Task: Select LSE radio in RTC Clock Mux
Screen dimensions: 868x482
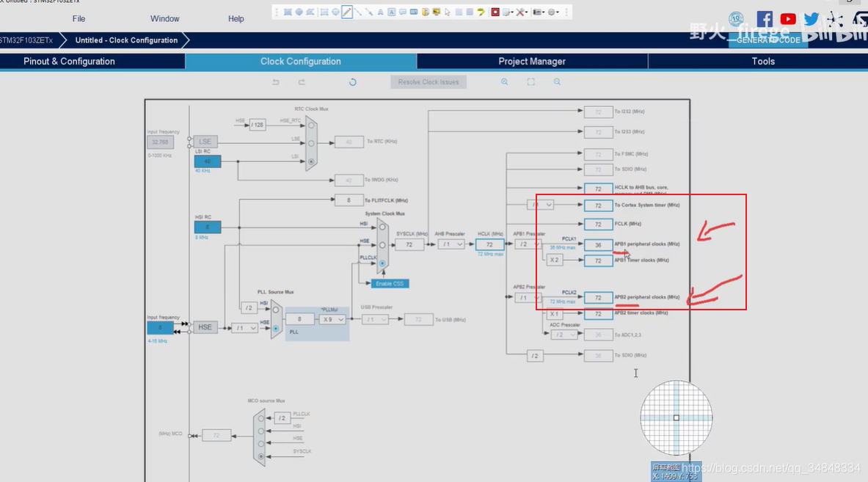Action: point(311,143)
